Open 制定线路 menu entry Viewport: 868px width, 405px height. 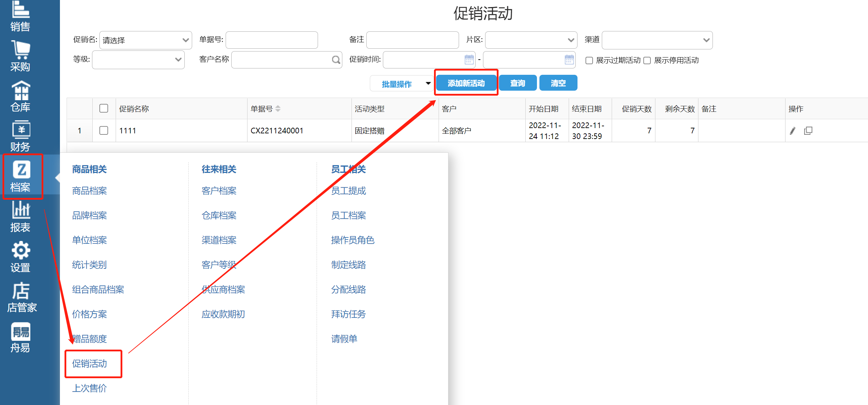(349, 265)
